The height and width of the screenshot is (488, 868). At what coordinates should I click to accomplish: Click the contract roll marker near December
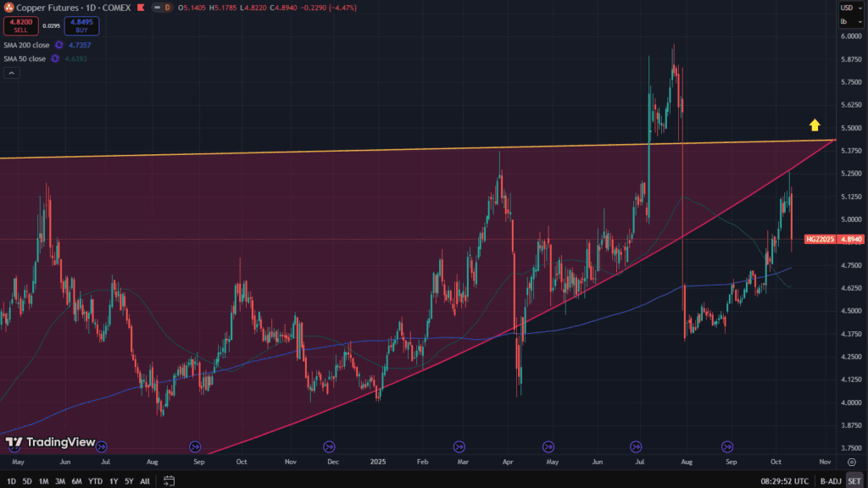pos(329,446)
